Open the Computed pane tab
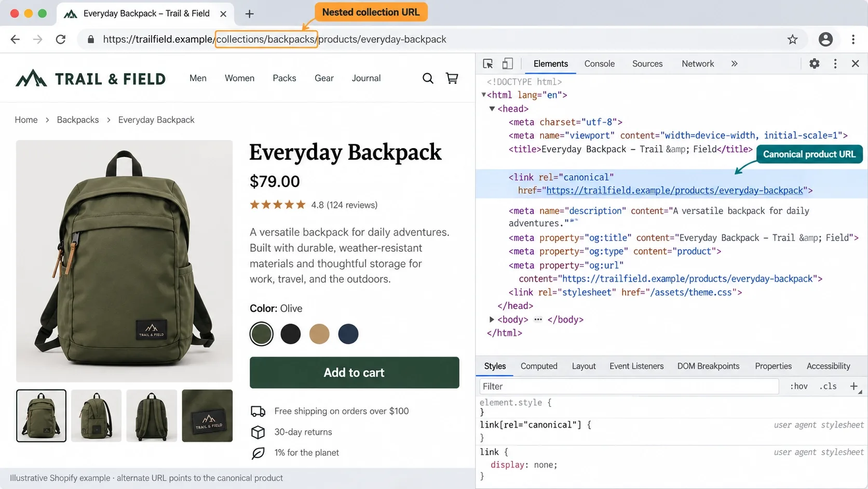Viewport: 868px width, 489px height. [539, 366]
